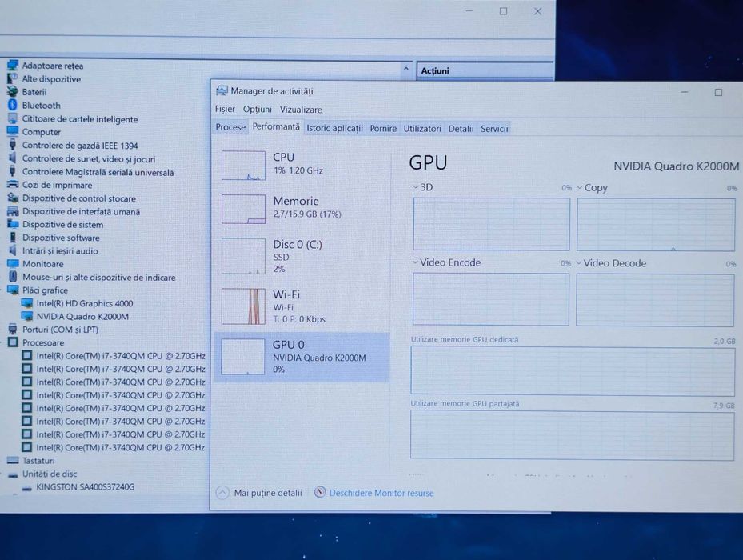Switch to the Servicii tab
This screenshot has height=560, width=743.
tap(494, 129)
